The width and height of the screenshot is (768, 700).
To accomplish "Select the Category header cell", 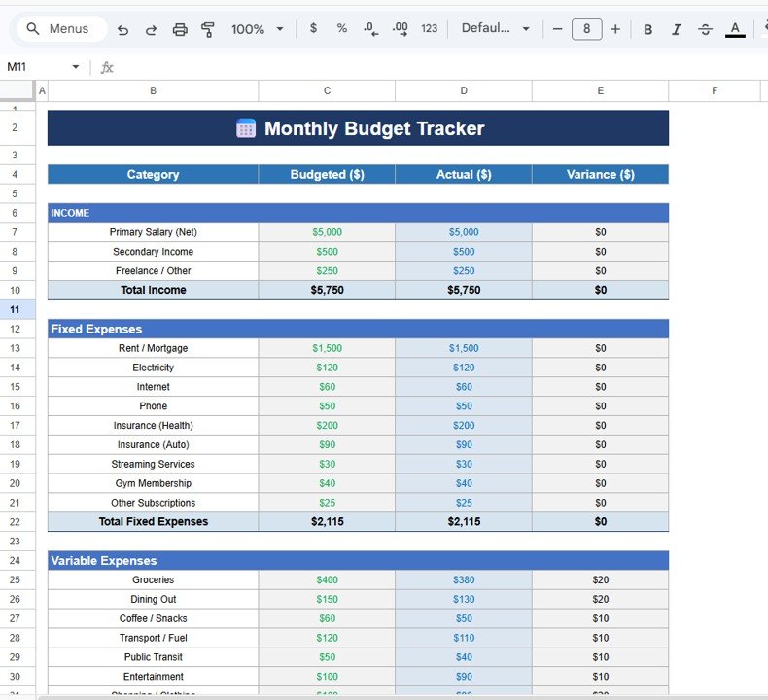I will pyautogui.click(x=154, y=174).
